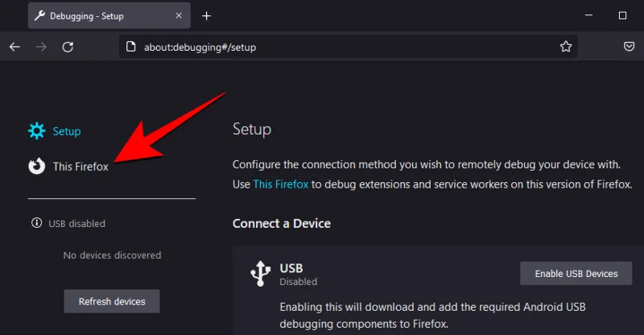Viewport: 644px width, 335px height.
Task: Click the 'No devices discovered' message
Action: point(112,255)
